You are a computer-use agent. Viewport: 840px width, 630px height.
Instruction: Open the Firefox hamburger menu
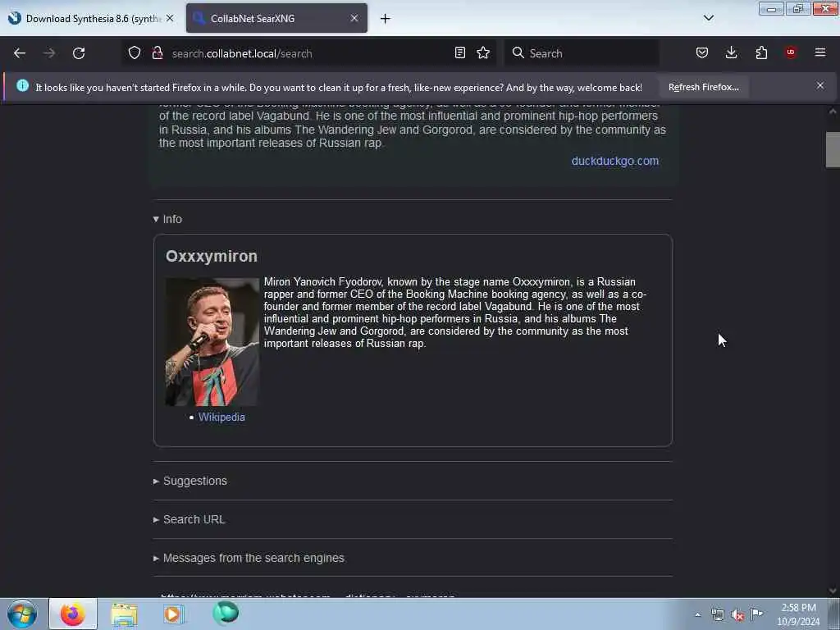(820, 52)
